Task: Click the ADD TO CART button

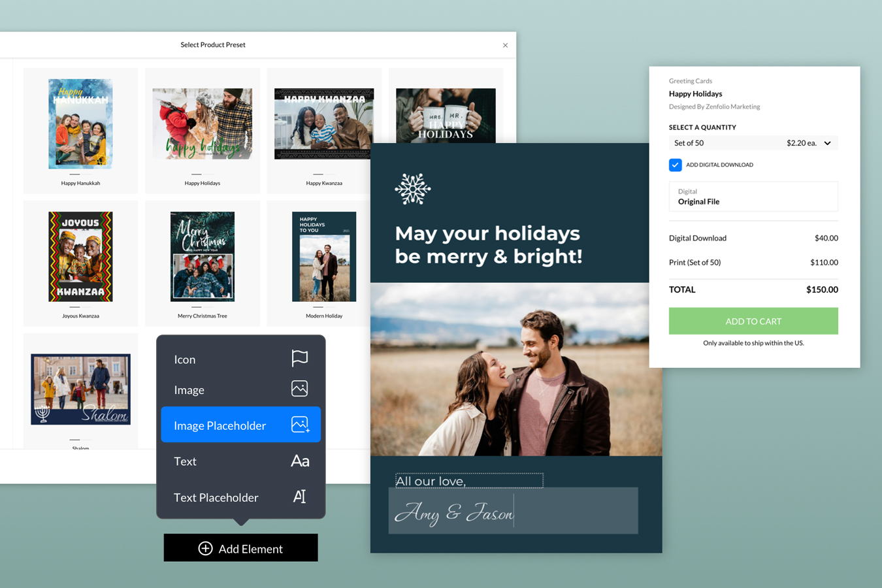Action: pos(753,321)
